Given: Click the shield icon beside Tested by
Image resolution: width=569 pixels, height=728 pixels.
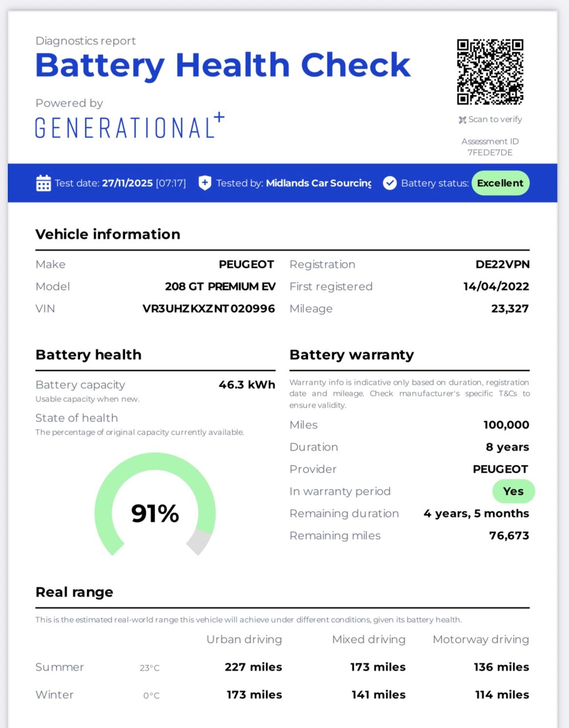Looking at the screenshot, I should point(205,183).
